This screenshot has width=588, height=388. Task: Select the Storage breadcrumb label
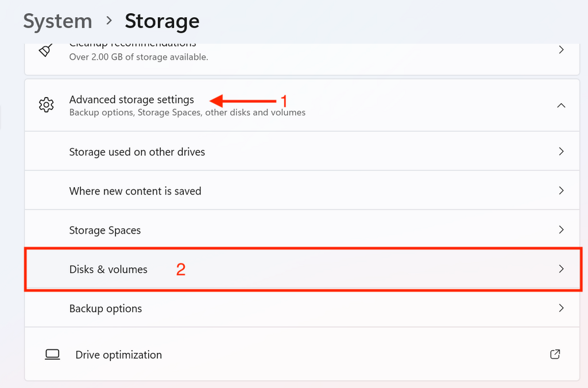pyautogui.click(x=162, y=21)
